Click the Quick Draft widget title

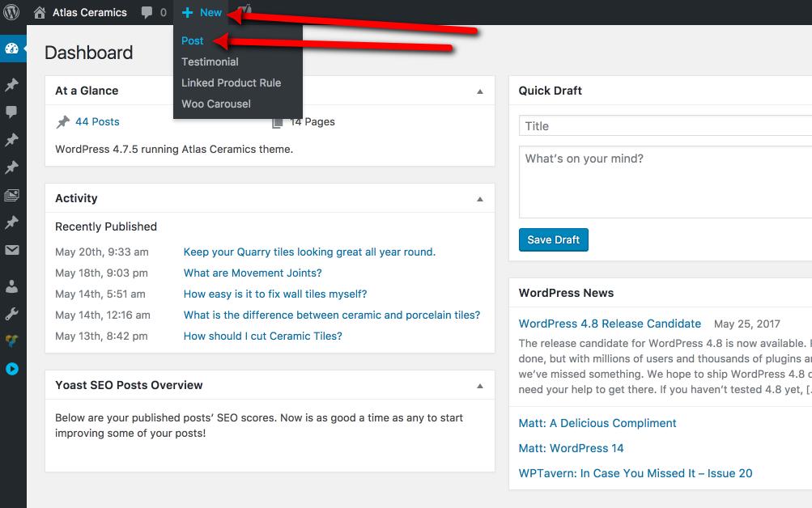coord(550,91)
